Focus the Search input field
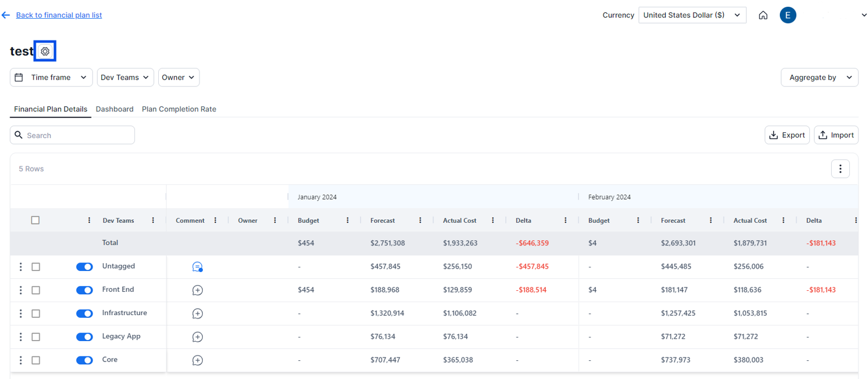Image resolution: width=868 pixels, height=379 pixels. pos(72,135)
